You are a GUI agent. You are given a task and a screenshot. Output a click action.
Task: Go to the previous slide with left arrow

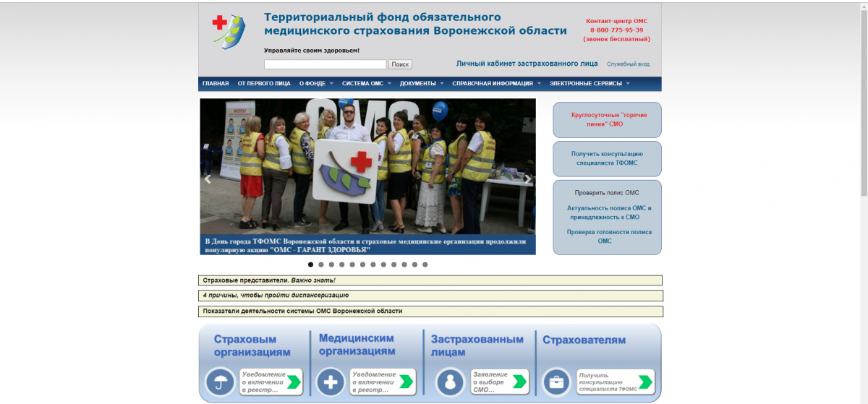point(208,179)
